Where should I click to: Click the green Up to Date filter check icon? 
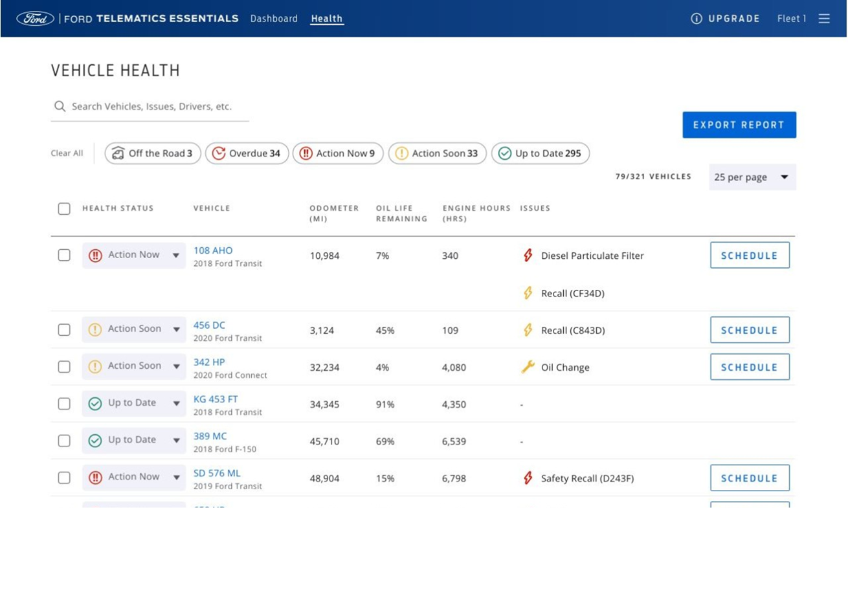[x=505, y=153]
